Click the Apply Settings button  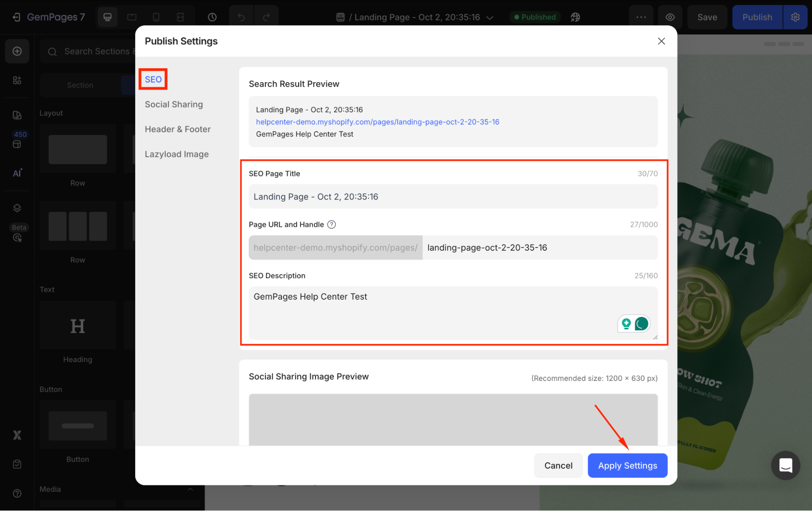click(627, 465)
